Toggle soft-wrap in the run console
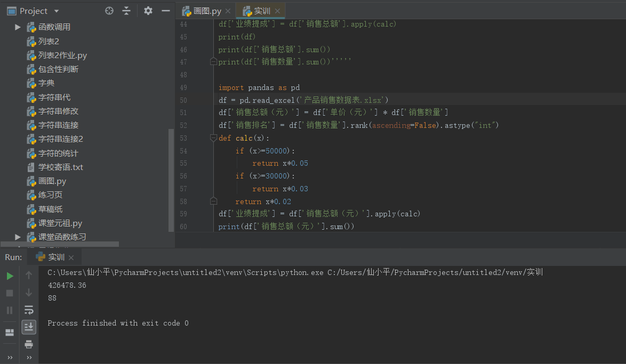This screenshot has height=364, width=626. point(29,310)
